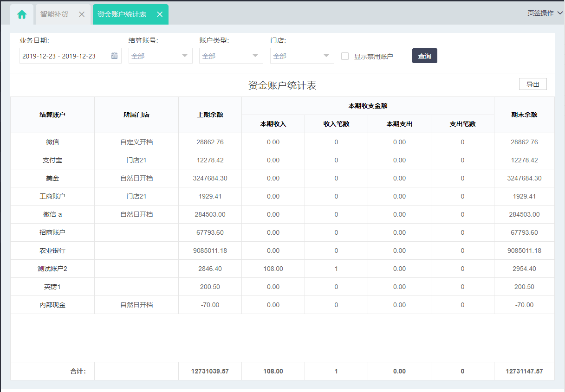Click 上期余额 value 2846.40
Image resolution: width=565 pixels, height=392 pixels.
[210, 269]
